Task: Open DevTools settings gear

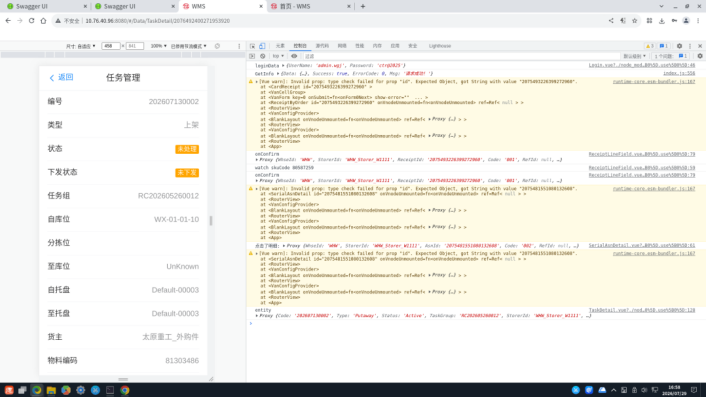Action: click(679, 46)
